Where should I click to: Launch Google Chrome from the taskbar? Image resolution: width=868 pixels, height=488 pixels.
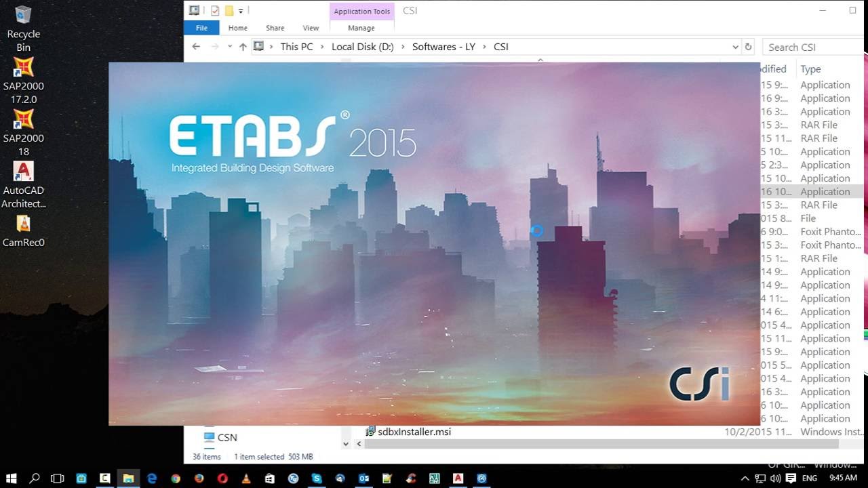click(176, 478)
